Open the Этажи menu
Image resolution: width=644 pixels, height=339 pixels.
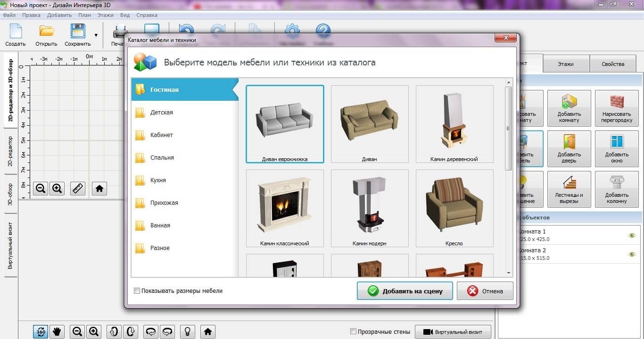[x=106, y=15]
